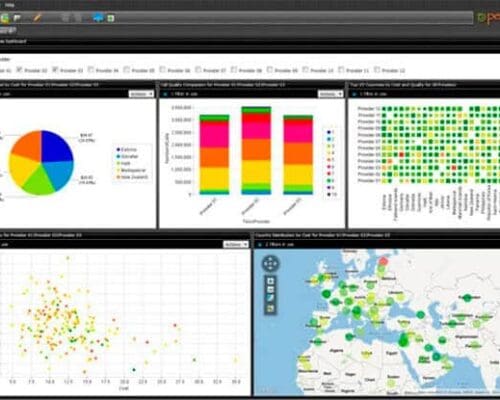The image size is (500, 400).
Task: Click the yellow icon at bottom of map toolbar
Action: pyautogui.click(x=270, y=308)
